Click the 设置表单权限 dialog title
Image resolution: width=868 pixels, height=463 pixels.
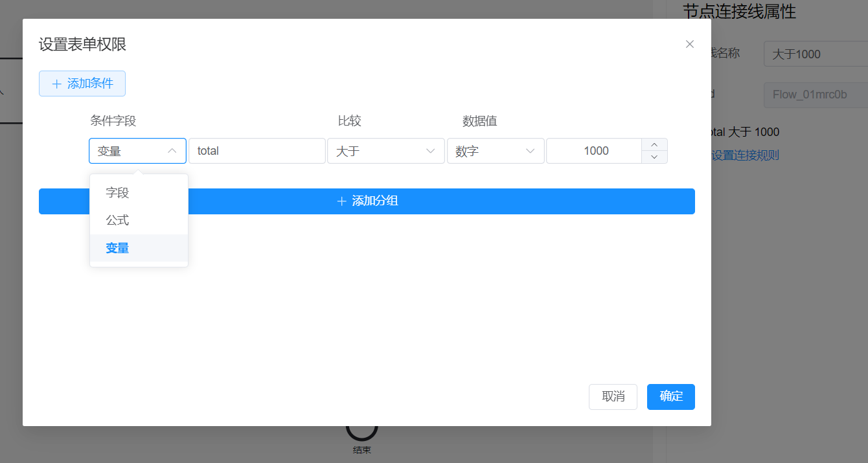tap(83, 45)
